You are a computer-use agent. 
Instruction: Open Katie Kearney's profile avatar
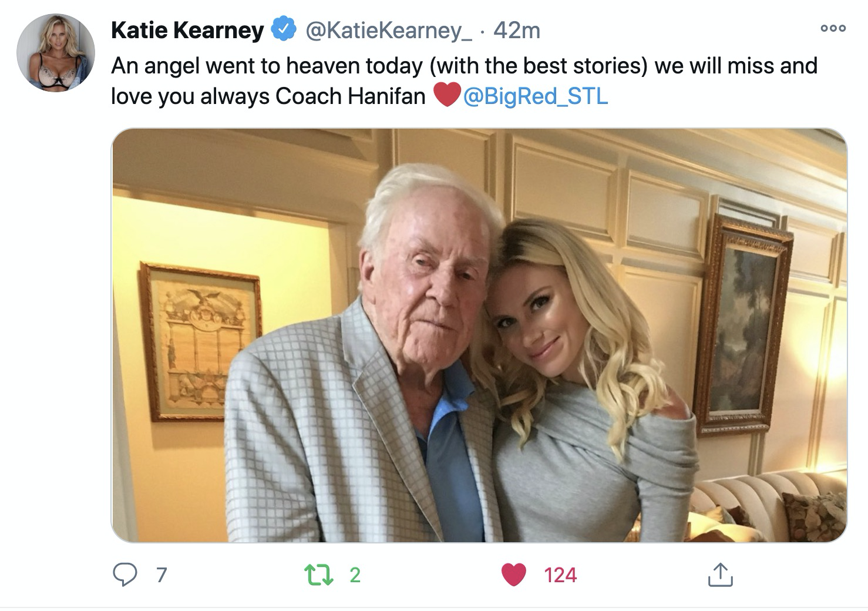tap(56, 53)
